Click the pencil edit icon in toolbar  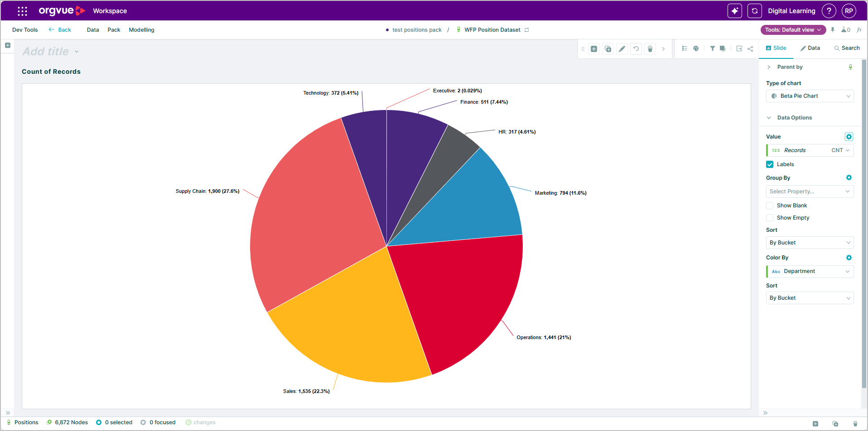click(622, 49)
